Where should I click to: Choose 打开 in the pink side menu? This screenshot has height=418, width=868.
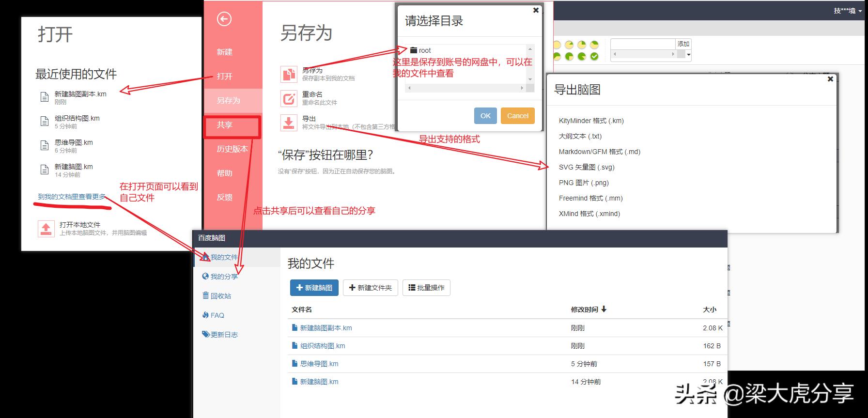pyautogui.click(x=225, y=76)
